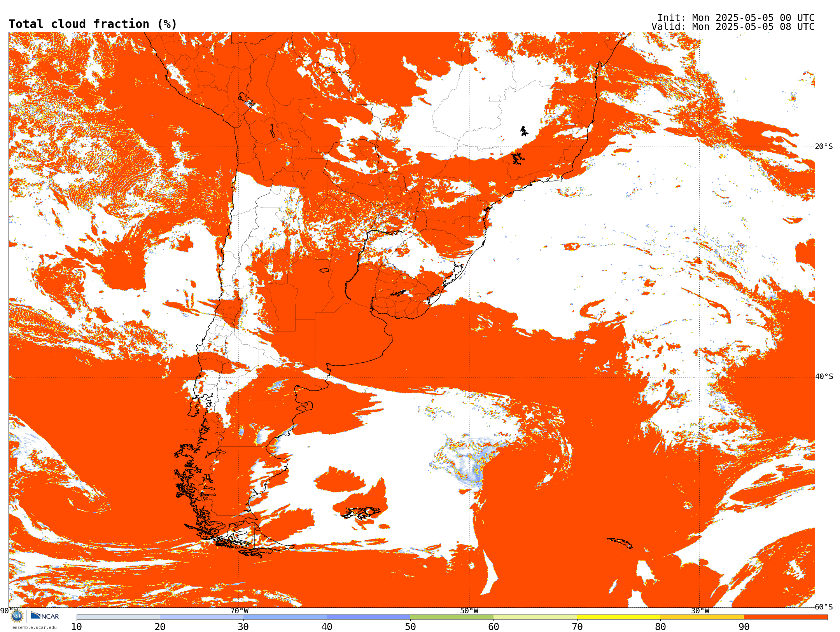
Task: Click the colorbar tick label 20
Action: pyautogui.click(x=160, y=627)
